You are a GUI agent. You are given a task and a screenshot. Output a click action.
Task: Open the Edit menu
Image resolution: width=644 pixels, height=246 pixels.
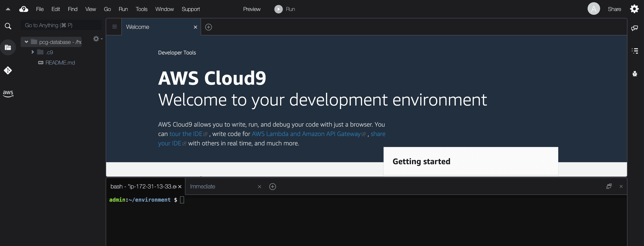tap(56, 9)
